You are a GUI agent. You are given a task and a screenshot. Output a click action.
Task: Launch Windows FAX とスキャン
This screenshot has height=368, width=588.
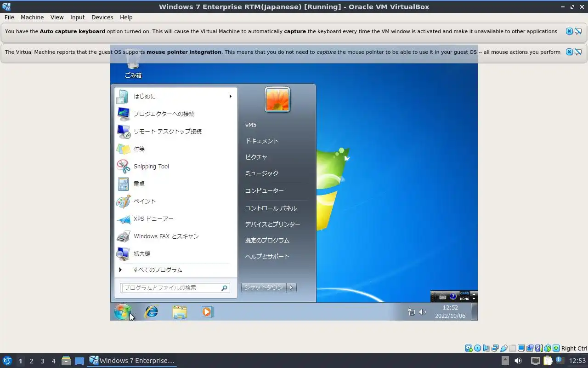coord(175,236)
